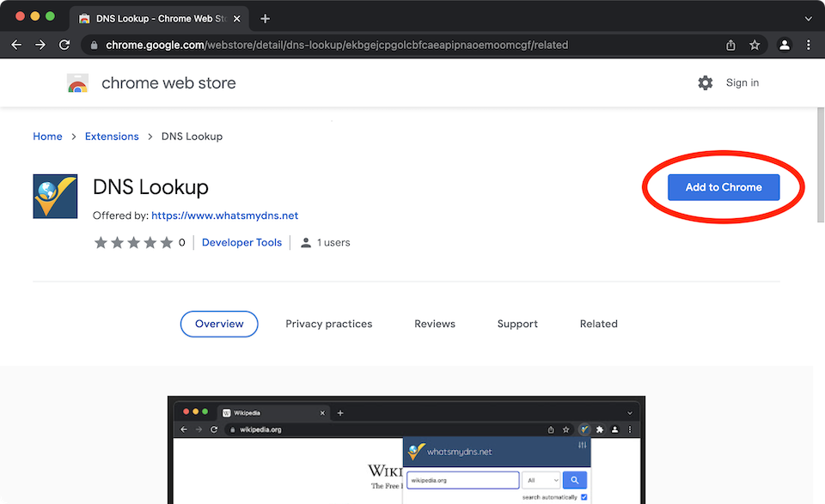Viewport: 825px width, 504px height.
Task: Open Chrome's three-dot menu
Action: (x=809, y=45)
